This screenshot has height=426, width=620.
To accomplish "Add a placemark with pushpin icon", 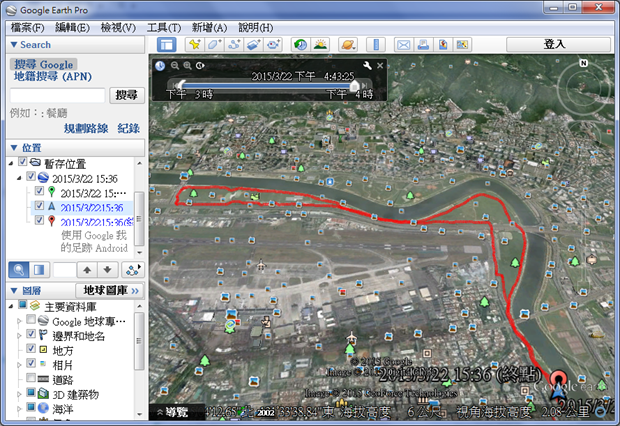I will tap(195, 45).
